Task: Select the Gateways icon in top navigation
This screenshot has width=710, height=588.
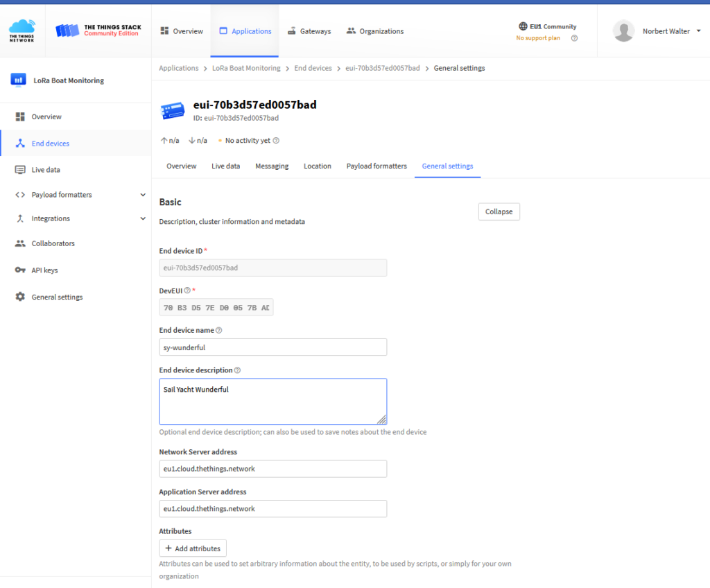Action: point(291,31)
